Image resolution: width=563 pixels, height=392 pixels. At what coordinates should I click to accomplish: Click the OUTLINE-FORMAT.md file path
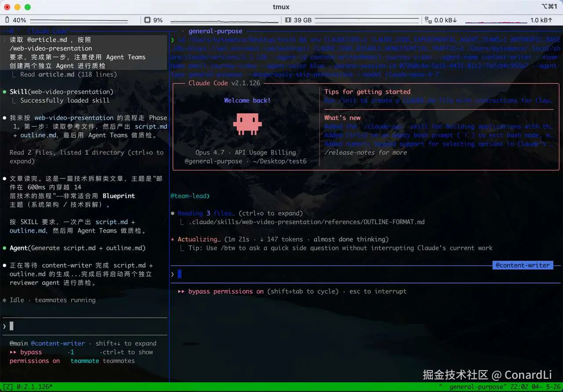click(x=307, y=222)
